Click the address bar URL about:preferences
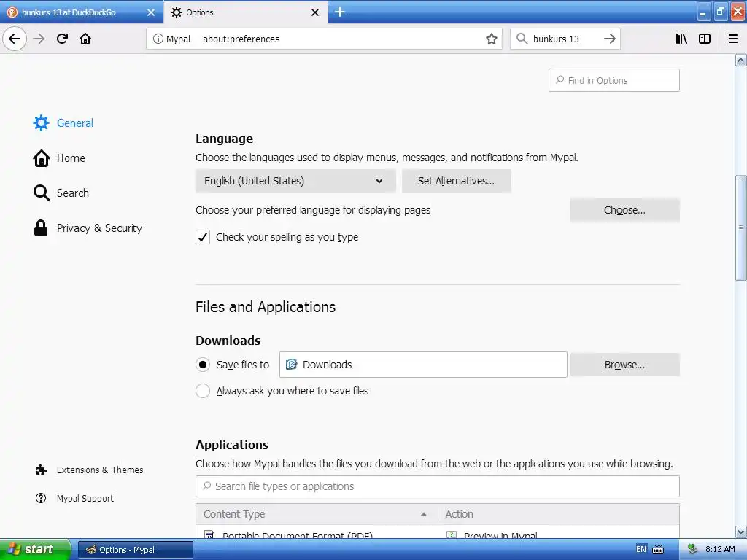 point(241,39)
